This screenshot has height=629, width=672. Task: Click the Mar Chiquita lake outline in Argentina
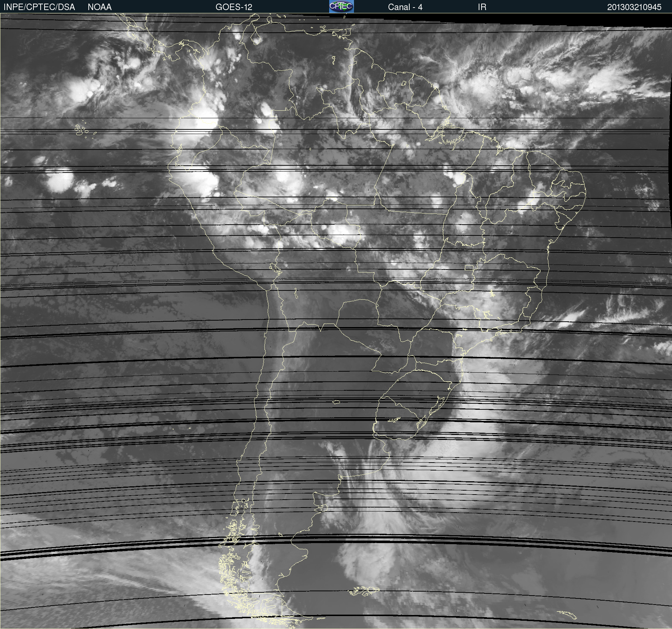coord(336,402)
